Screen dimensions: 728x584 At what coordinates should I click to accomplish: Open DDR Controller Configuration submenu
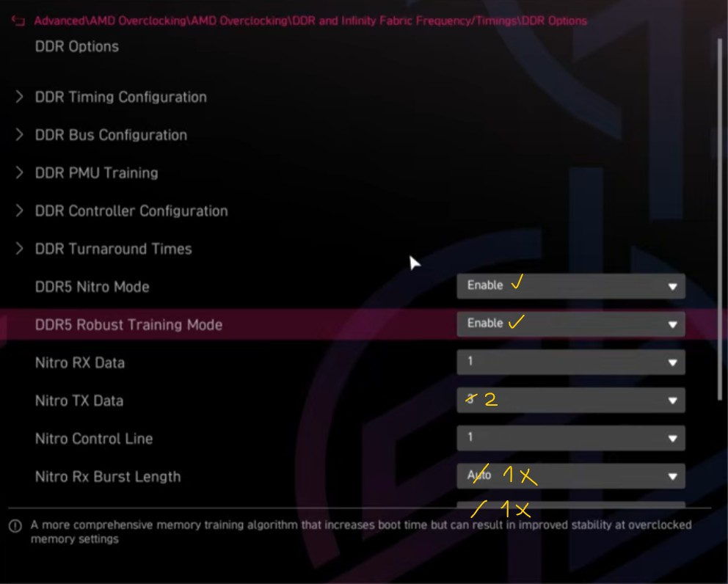[x=131, y=211]
